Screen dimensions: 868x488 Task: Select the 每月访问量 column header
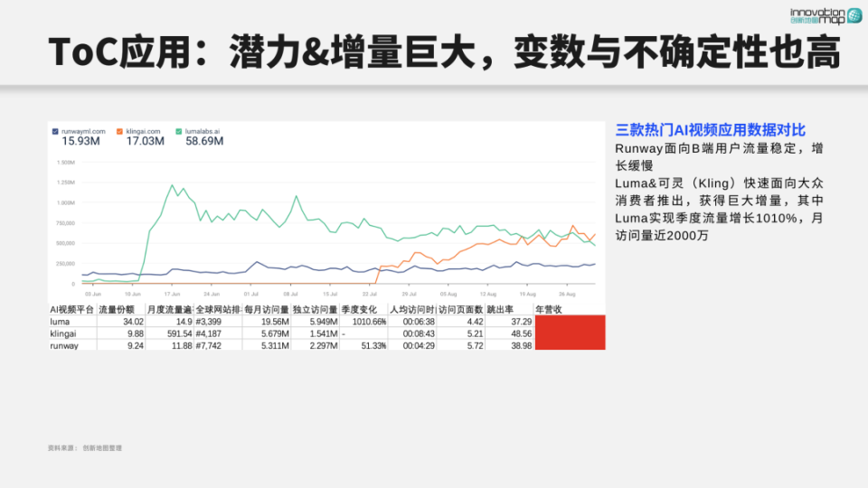tap(266, 310)
